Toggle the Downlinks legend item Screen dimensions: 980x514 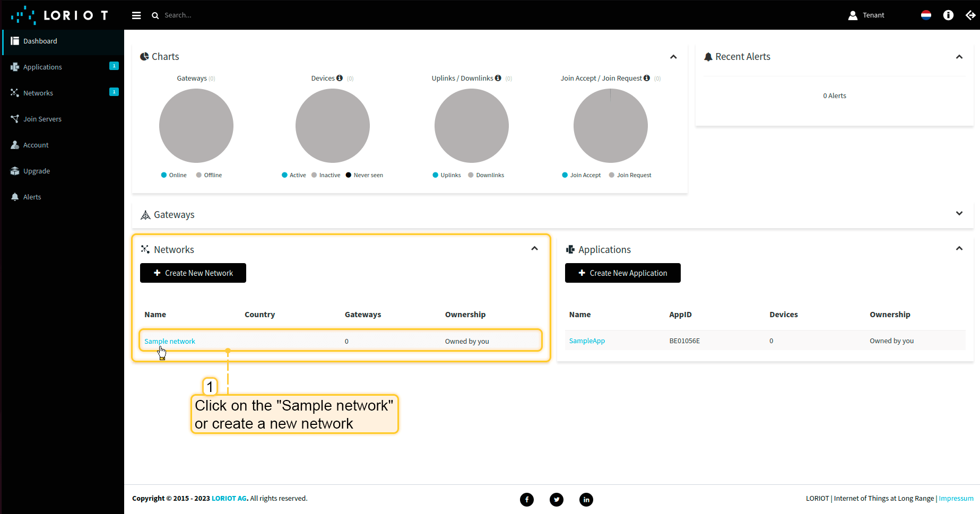[x=486, y=175]
